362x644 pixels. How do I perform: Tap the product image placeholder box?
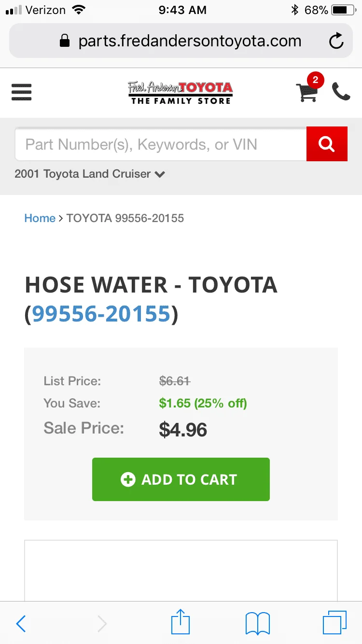[x=181, y=570]
